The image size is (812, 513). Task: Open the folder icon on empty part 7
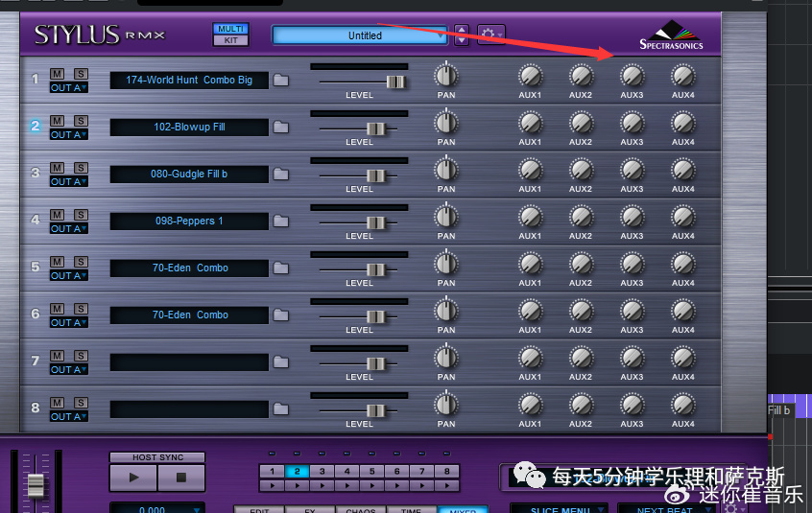[280, 362]
